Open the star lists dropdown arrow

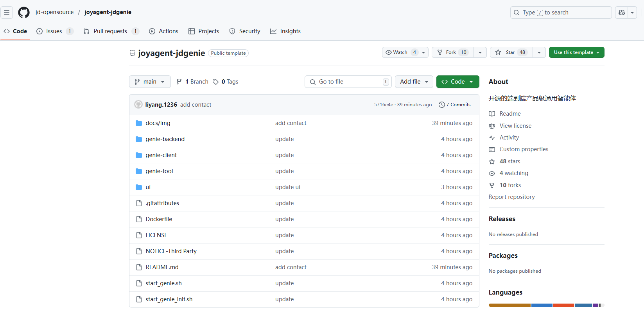point(539,52)
